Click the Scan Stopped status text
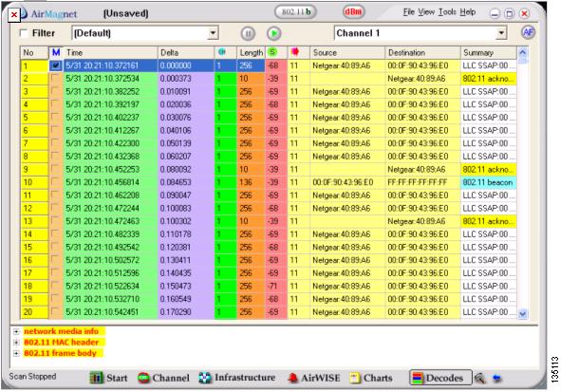Image resolution: width=561 pixels, height=392 pixels. click(32, 376)
